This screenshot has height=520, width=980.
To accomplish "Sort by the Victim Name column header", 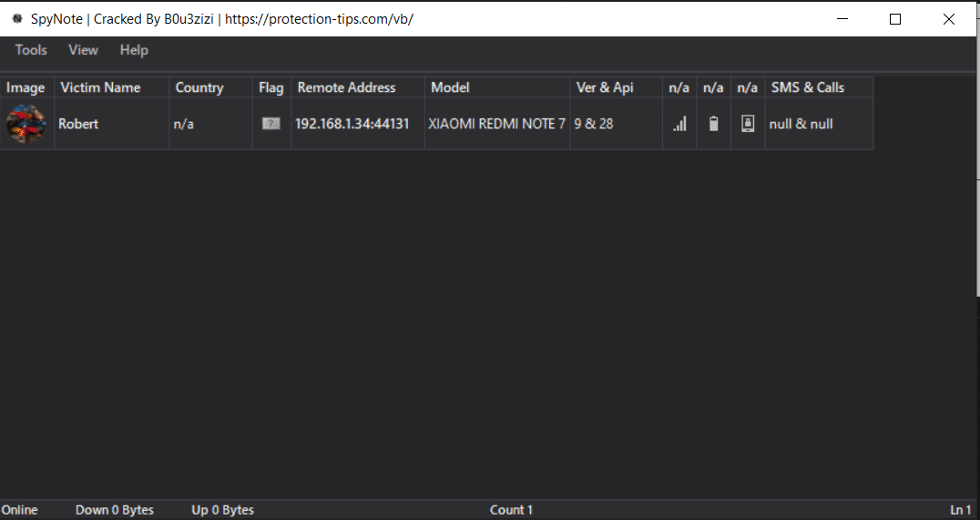I will point(111,87).
